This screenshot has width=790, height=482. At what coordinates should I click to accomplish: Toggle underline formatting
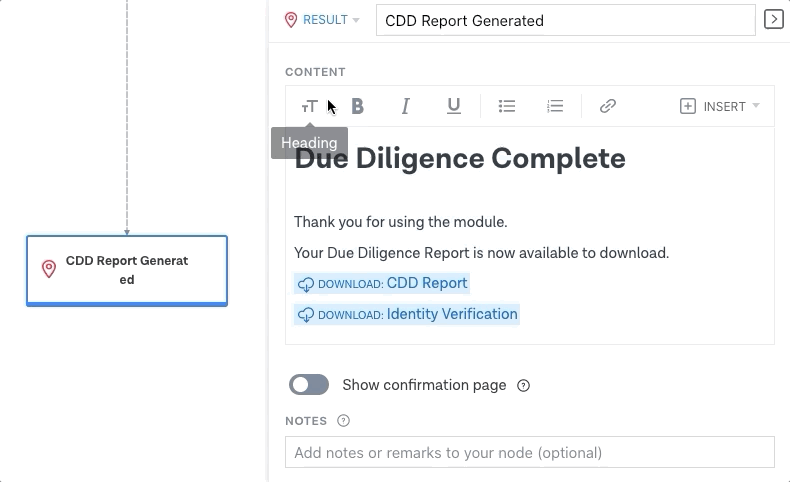point(453,106)
